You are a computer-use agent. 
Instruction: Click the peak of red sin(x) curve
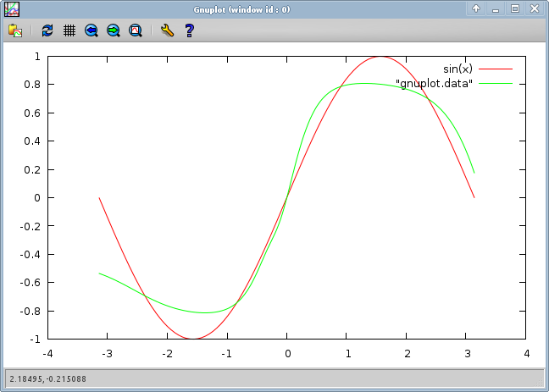(381, 57)
